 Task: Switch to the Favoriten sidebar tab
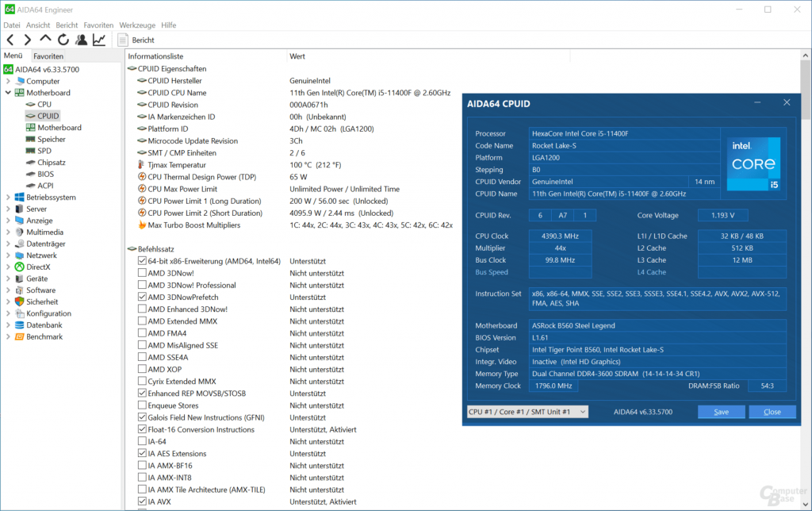48,56
